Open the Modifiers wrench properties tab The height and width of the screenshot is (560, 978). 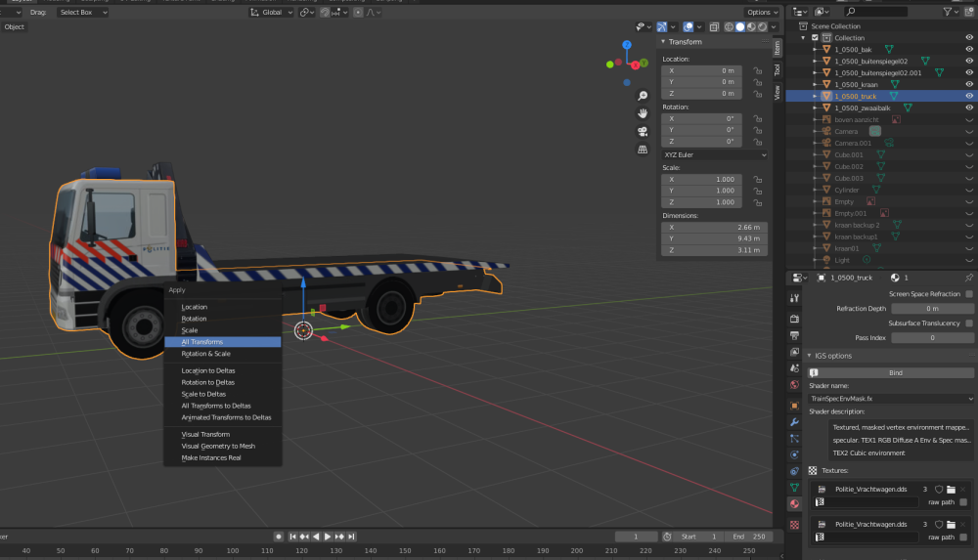[794, 421]
